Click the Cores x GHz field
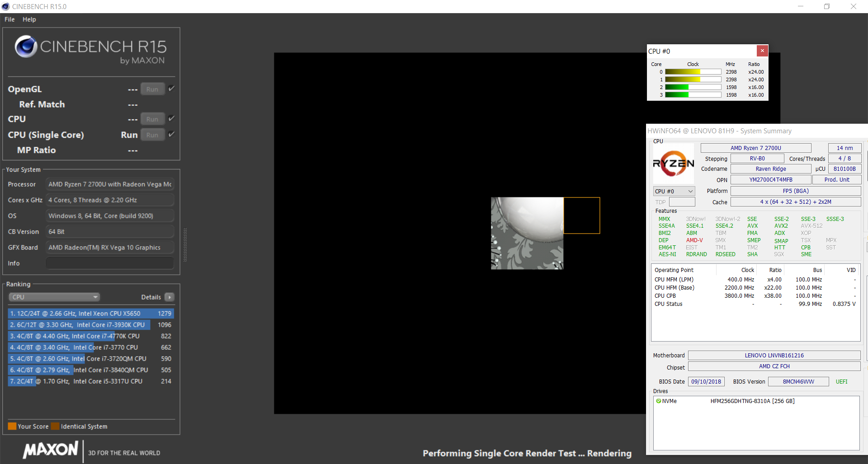The height and width of the screenshot is (464, 868). [x=110, y=200]
